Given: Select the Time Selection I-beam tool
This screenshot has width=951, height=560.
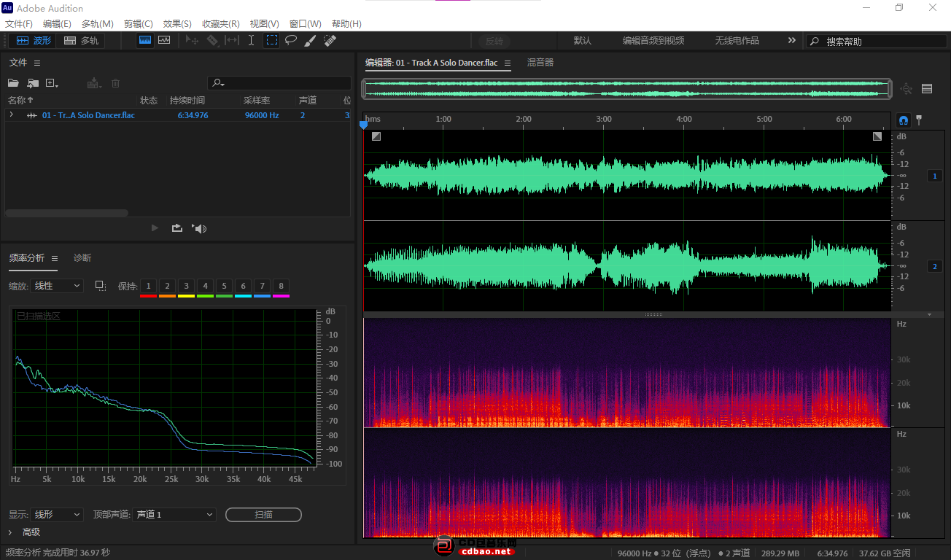Looking at the screenshot, I should pos(252,41).
